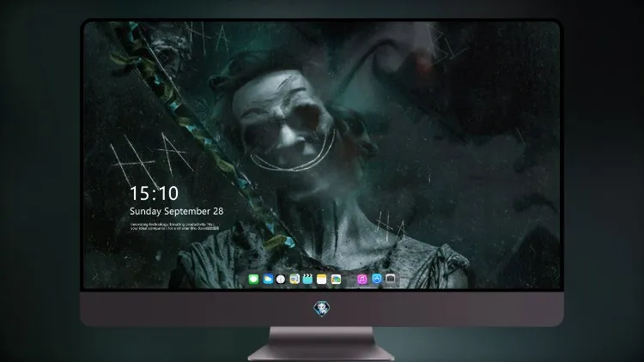Click the monitor stand below the screen
Viewport: 644px width, 362px height.
point(322,344)
